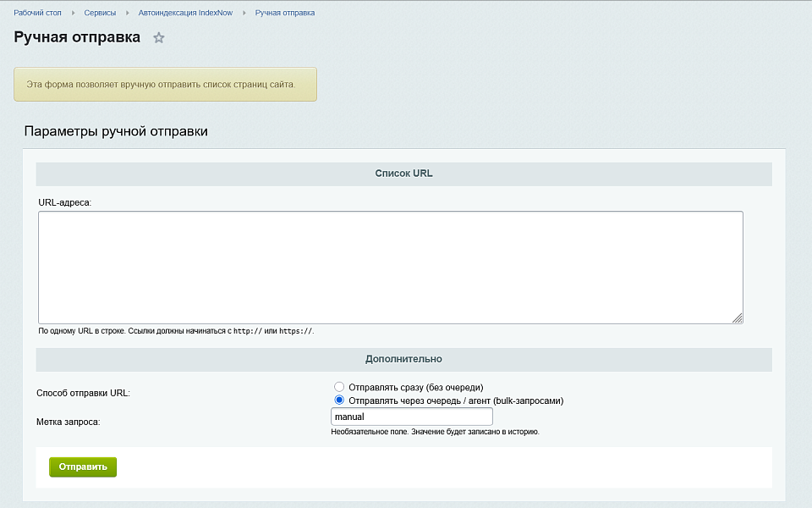Click the 'Дополнительно' section header

click(x=403, y=359)
